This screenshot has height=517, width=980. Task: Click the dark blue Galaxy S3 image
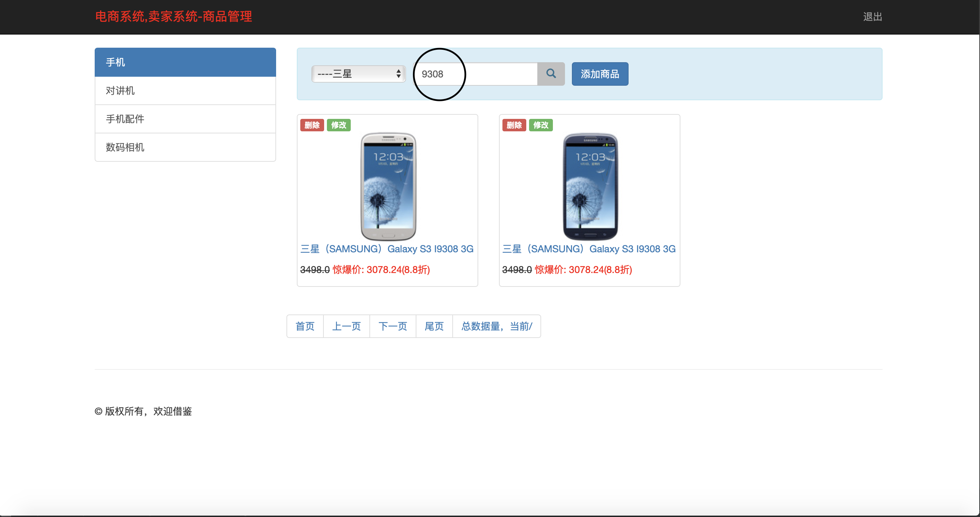click(590, 186)
